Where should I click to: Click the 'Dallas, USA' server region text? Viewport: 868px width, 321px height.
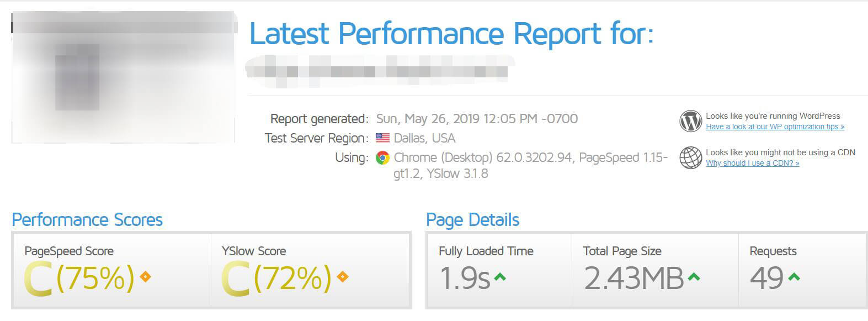(424, 138)
